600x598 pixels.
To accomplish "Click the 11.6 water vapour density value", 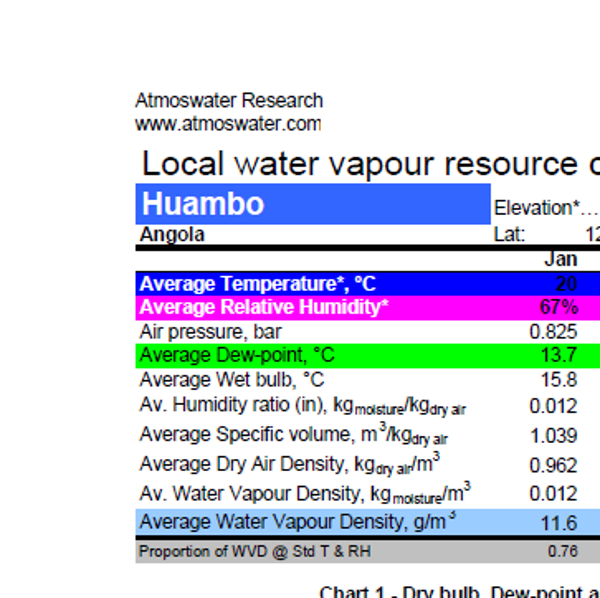I will [559, 523].
